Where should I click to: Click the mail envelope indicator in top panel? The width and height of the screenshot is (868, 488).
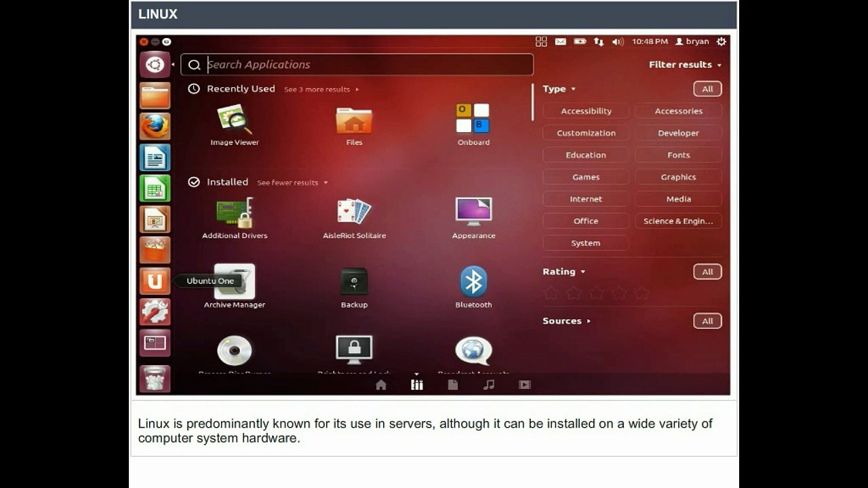(x=561, y=41)
